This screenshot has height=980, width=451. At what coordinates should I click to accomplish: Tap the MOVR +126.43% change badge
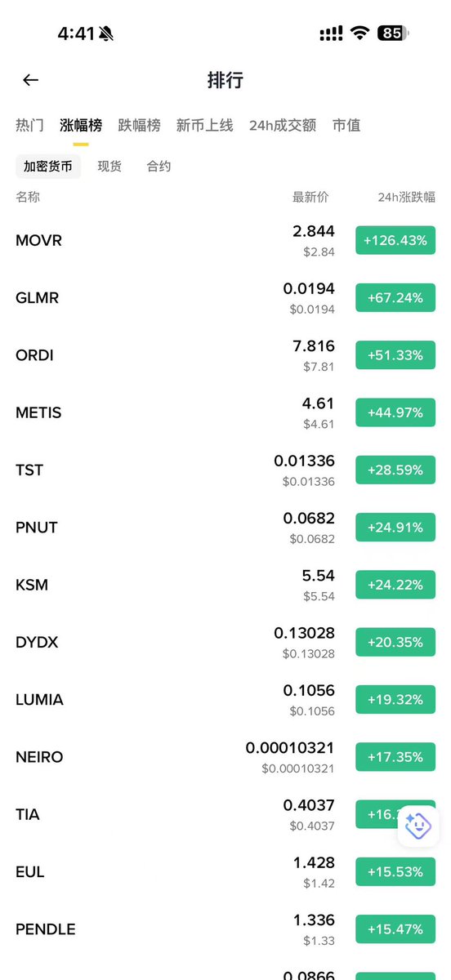(x=395, y=241)
